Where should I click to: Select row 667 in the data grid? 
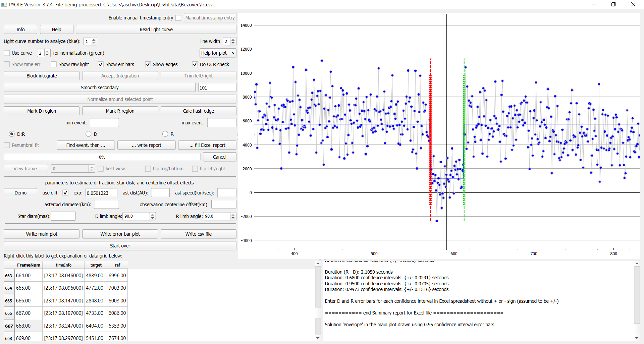[9, 326]
